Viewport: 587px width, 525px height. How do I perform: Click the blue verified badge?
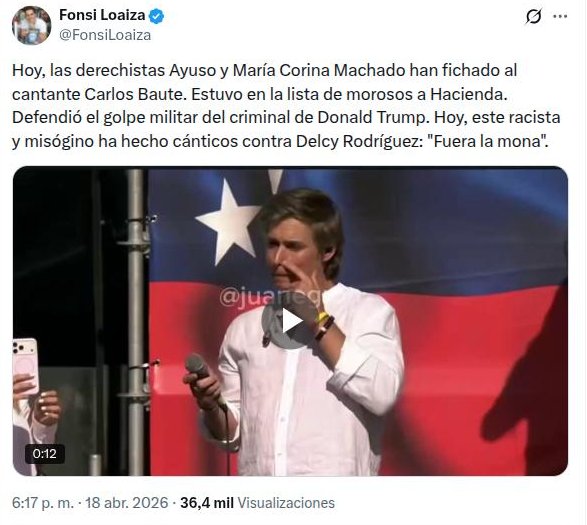156,16
